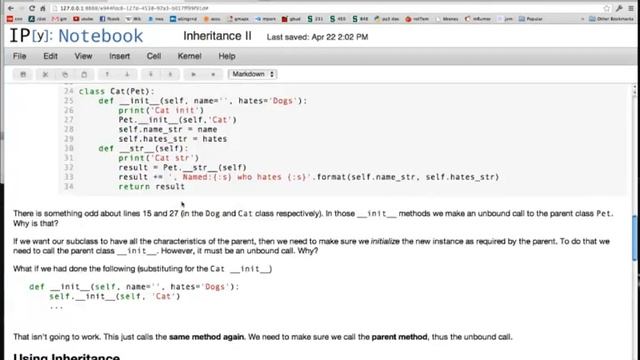Open the Wikipedia bookmark in bookmarks bar
The height and width of the screenshot is (360, 640).
click(x=133, y=19)
